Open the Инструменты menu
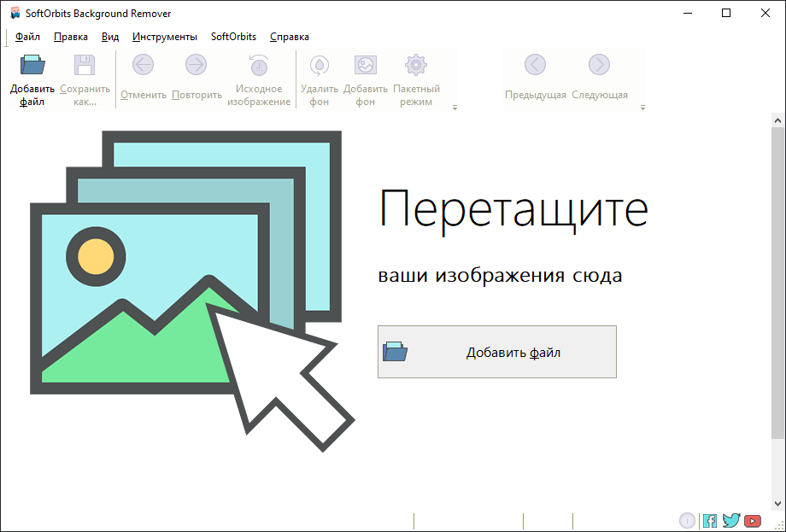Viewport: 786px width, 532px height. (x=165, y=37)
